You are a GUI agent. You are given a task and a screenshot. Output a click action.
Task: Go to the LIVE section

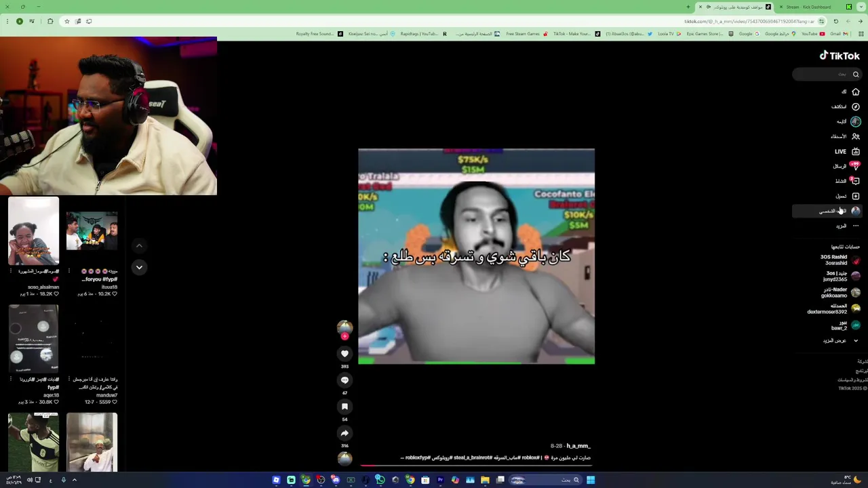847,152
